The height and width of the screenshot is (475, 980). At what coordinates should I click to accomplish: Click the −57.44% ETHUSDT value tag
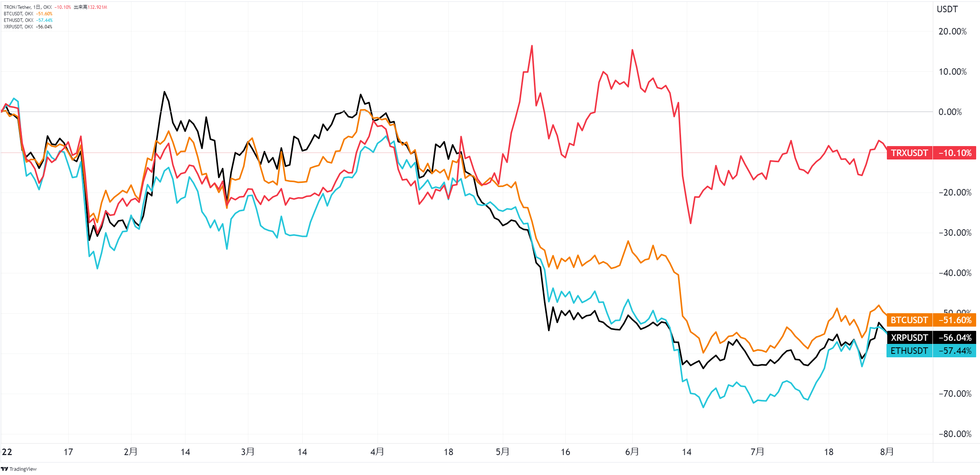coord(955,351)
